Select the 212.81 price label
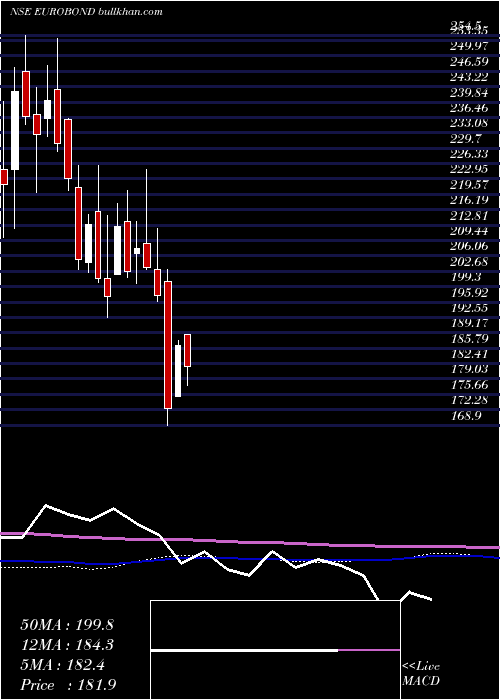Image resolution: width=500 pixels, height=700 pixels. [469, 215]
